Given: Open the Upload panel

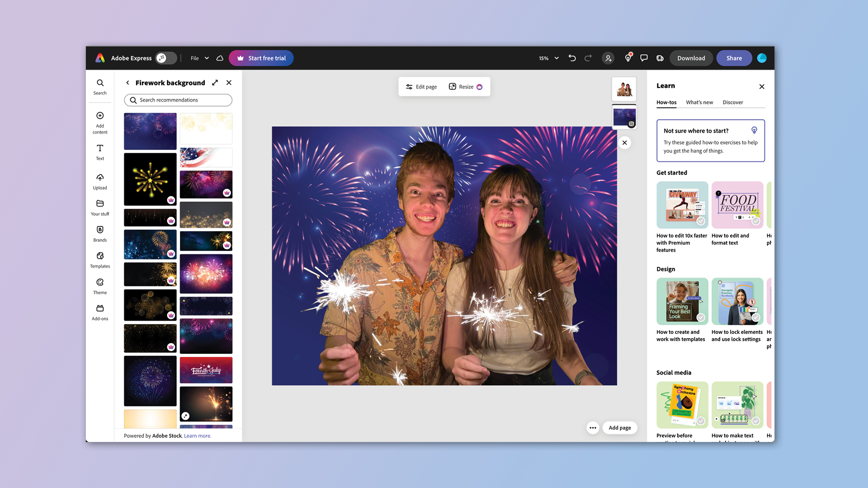Looking at the screenshot, I should (x=99, y=181).
